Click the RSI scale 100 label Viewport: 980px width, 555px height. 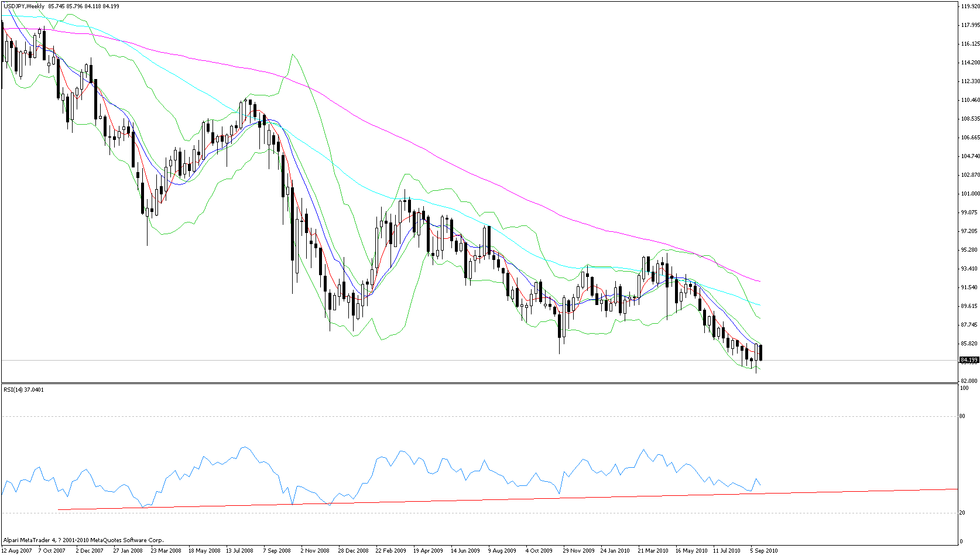tap(965, 388)
